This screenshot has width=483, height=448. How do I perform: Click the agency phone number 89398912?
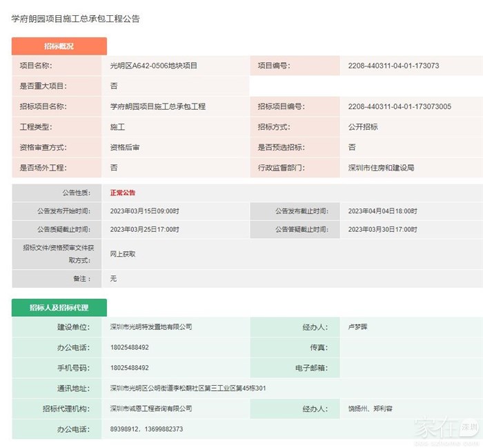click(x=125, y=429)
